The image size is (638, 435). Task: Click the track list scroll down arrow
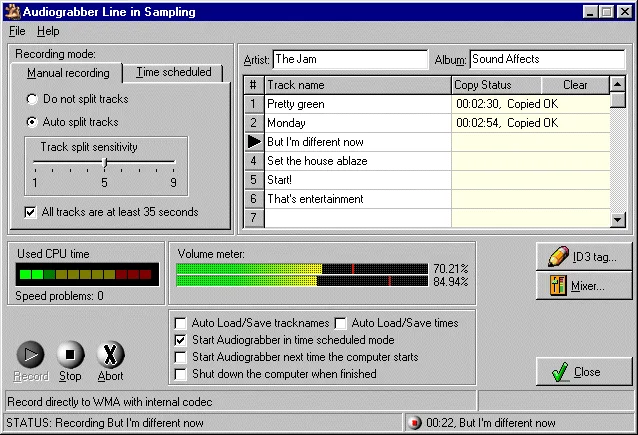click(x=618, y=220)
